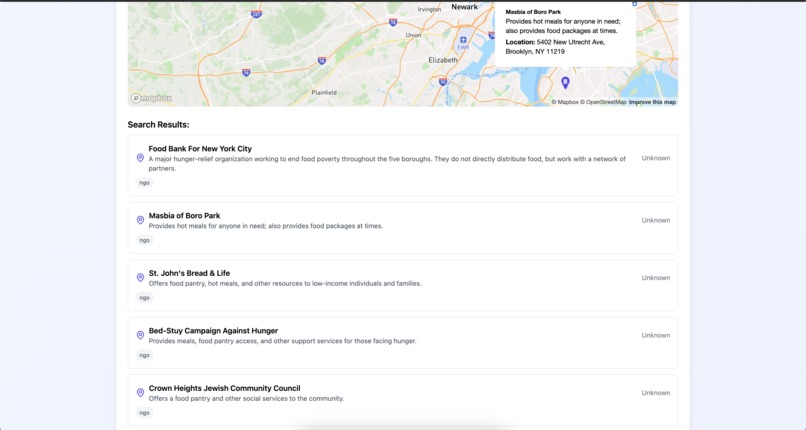This screenshot has height=430, width=806.
Task: Click the location pin icon beside Bed-Stuy Campaign Against Hunger
Action: pyautogui.click(x=140, y=335)
